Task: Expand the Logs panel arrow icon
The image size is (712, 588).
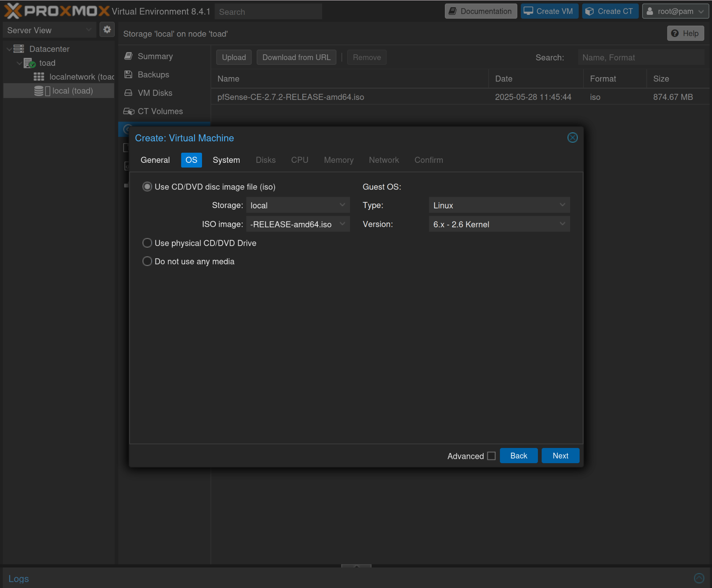Action: [699, 578]
